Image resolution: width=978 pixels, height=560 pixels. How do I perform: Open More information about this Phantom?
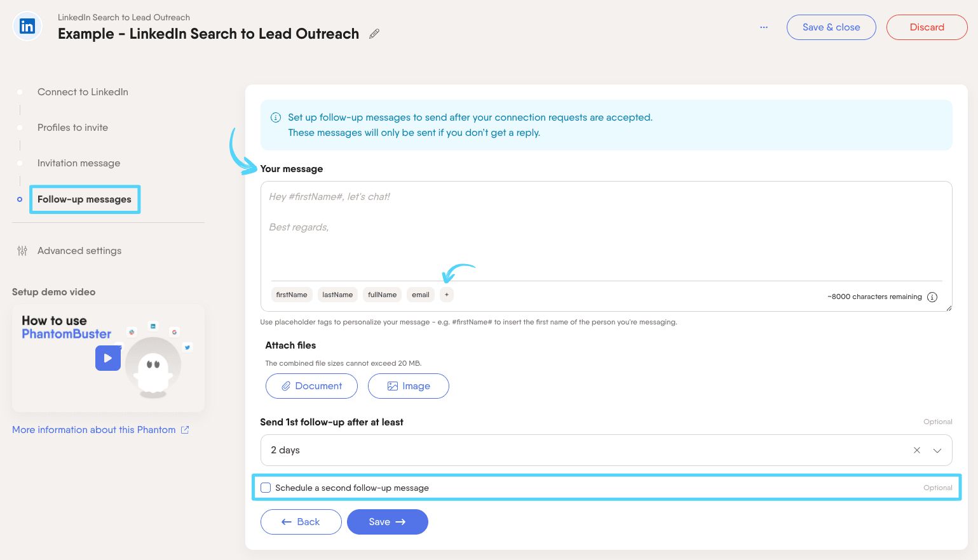click(94, 430)
